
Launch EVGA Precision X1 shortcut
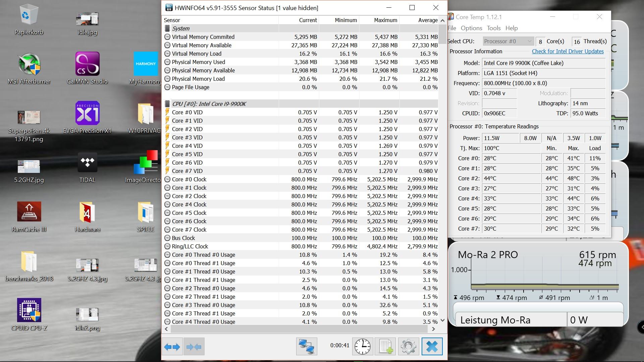(x=87, y=118)
